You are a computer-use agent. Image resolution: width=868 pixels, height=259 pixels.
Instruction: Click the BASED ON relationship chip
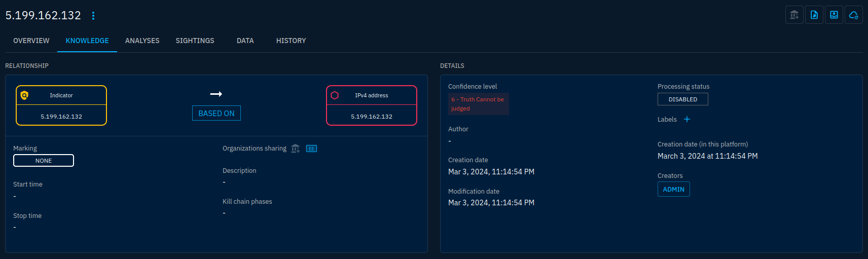216,114
